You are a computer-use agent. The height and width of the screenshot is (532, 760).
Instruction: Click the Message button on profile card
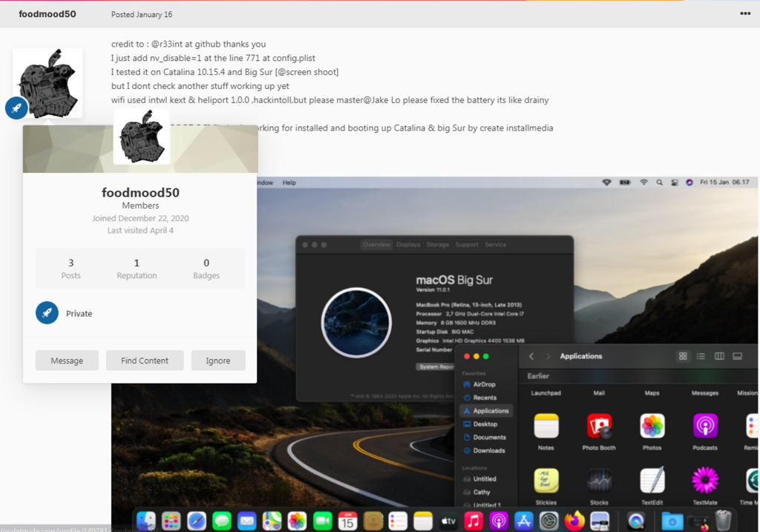coord(67,361)
